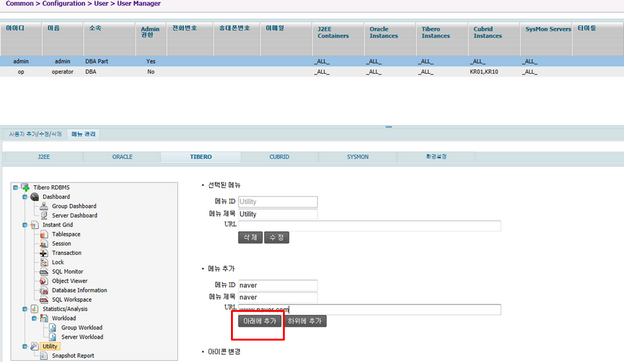Screen dimensions: 624x362
Task: Click the Configuration breadcrumb link
Action: pos(64,4)
